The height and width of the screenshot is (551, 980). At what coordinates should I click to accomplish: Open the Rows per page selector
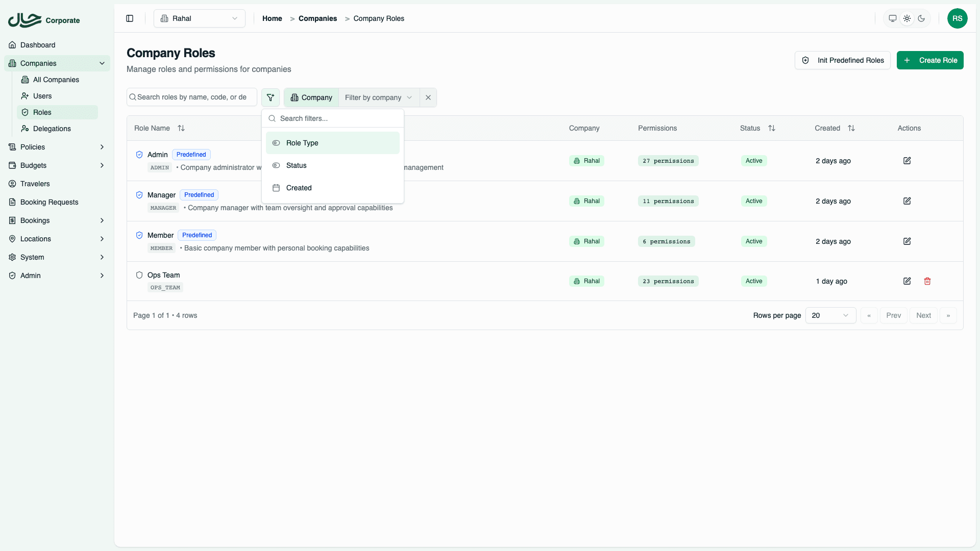click(830, 315)
